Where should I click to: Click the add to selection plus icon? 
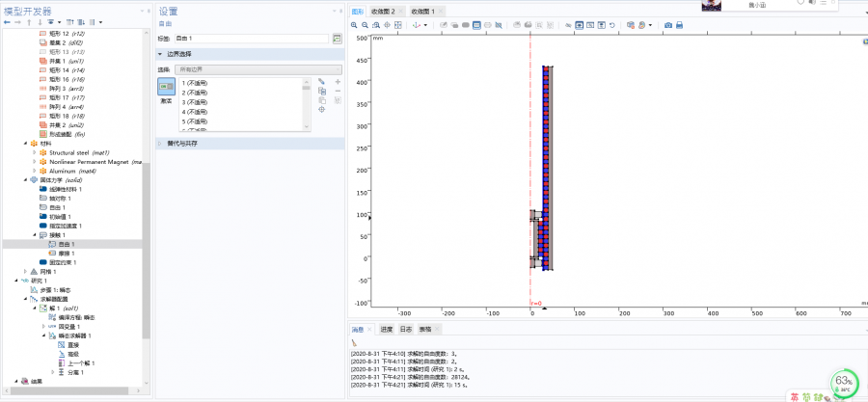tap(338, 82)
